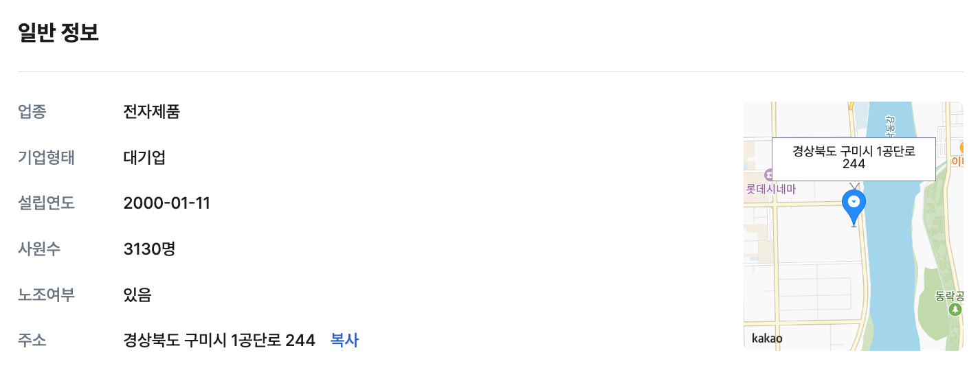Click the employee count 3130명
Screen dimensions: 980x379
[x=149, y=249]
